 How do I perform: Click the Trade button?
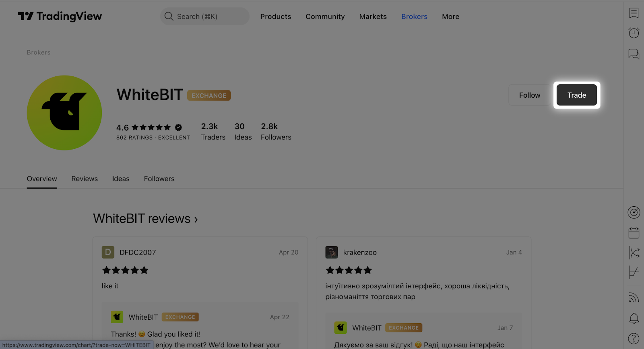point(577,95)
